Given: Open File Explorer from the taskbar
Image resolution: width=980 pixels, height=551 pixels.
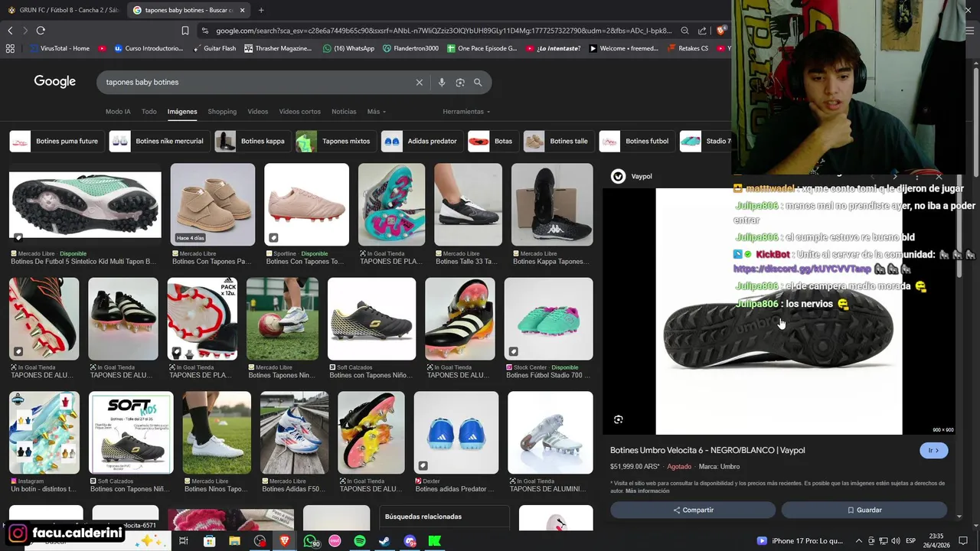Looking at the screenshot, I should 234,541.
